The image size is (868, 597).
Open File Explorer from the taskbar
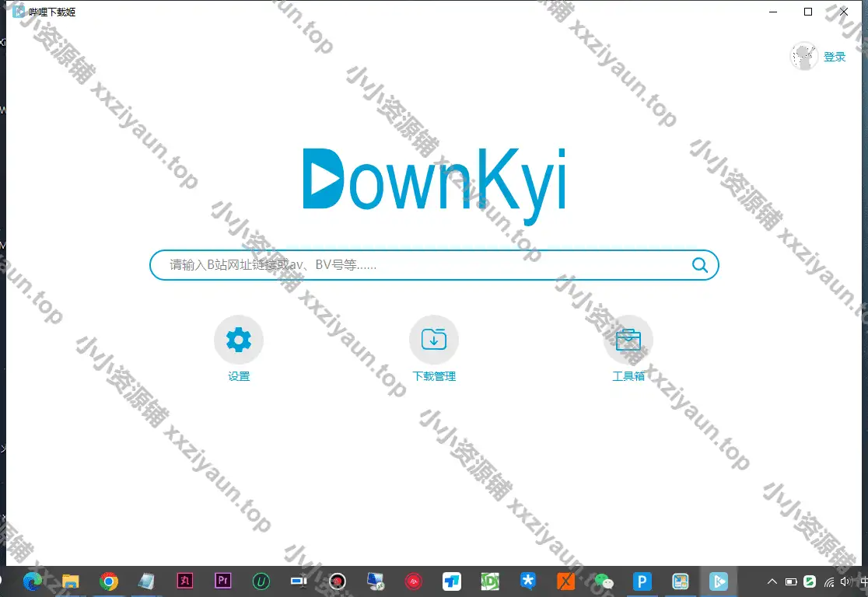[x=71, y=581]
